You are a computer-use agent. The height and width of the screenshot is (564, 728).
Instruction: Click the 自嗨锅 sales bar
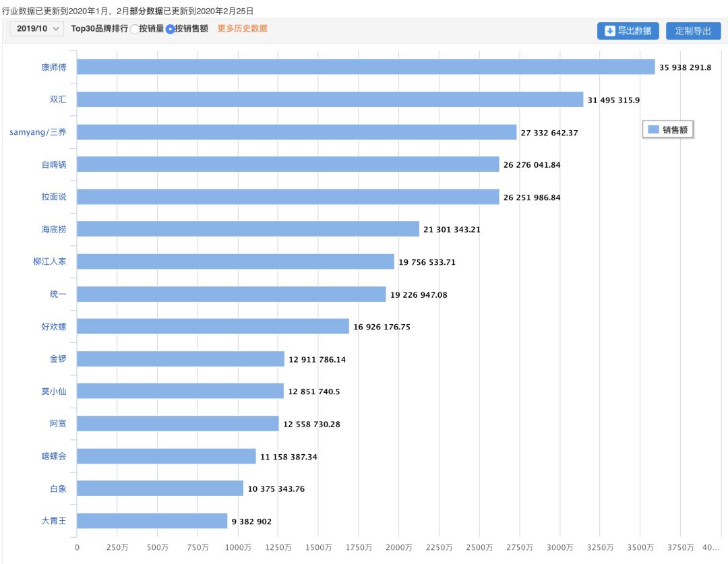coord(288,164)
